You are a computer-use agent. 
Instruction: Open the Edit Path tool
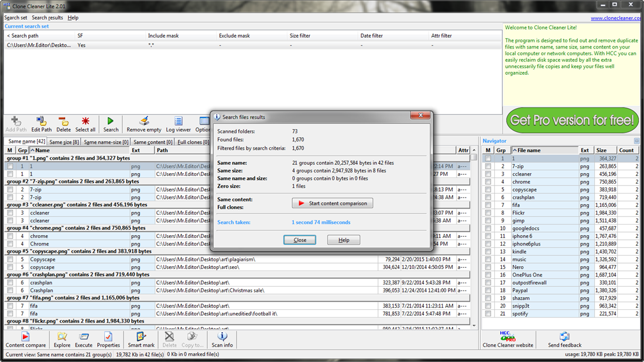tap(41, 121)
